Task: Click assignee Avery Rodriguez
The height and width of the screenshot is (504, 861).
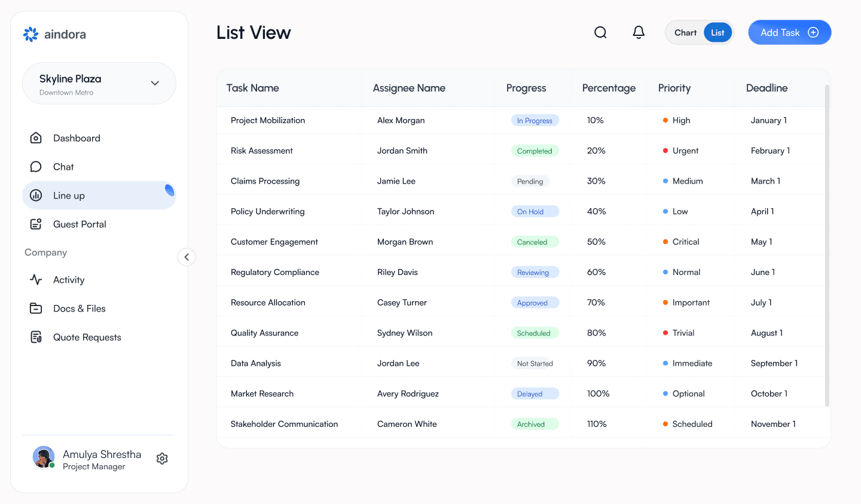Action: pyautogui.click(x=408, y=394)
